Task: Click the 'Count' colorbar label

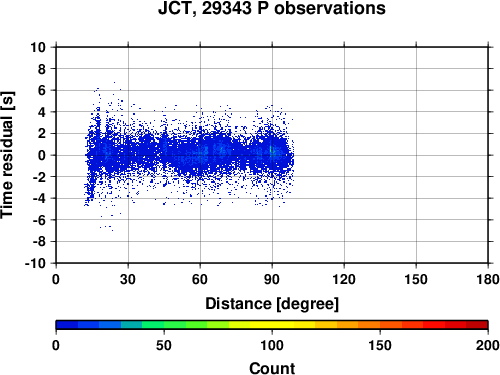Action: click(272, 368)
